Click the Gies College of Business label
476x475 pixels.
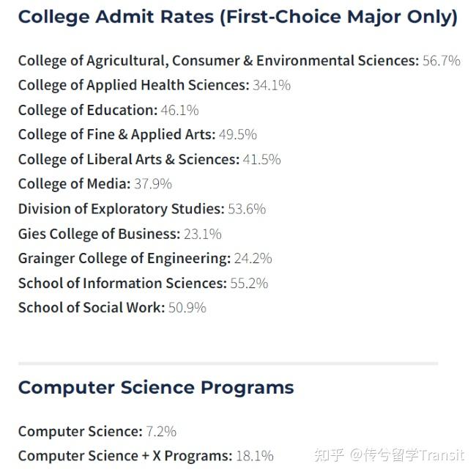point(98,234)
